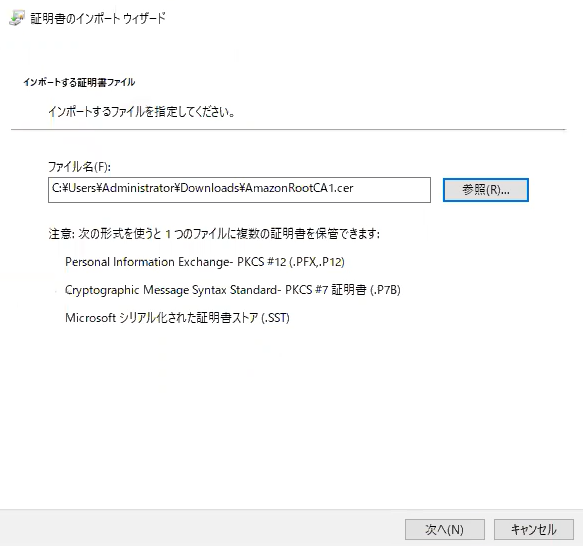Click the Personal Information Exchange PKCS #12 line
The image size is (583, 546).
coord(205,262)
